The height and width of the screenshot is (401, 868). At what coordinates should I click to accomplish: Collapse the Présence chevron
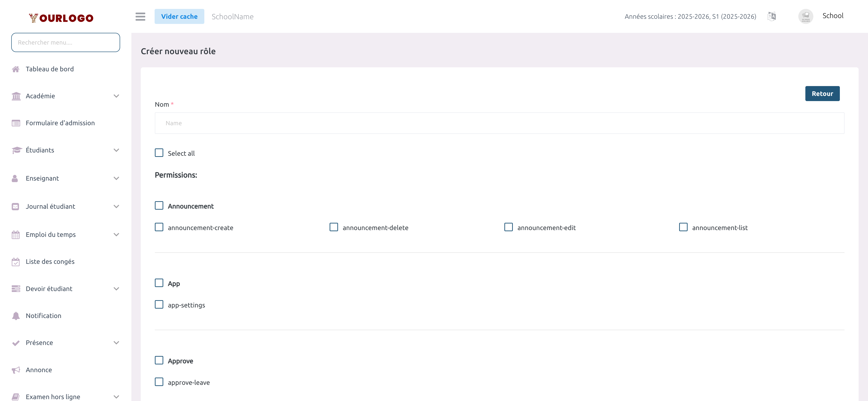[116, 342]
